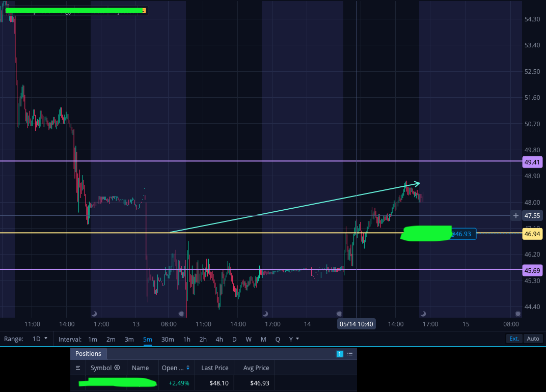546x392 pixels.
Task: Open the Range 1D dropdown
Action: (x=40, y=339)
